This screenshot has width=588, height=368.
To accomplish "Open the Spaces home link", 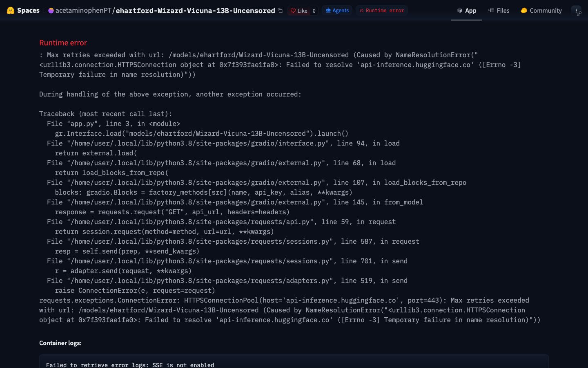I will tap(28, 11).
